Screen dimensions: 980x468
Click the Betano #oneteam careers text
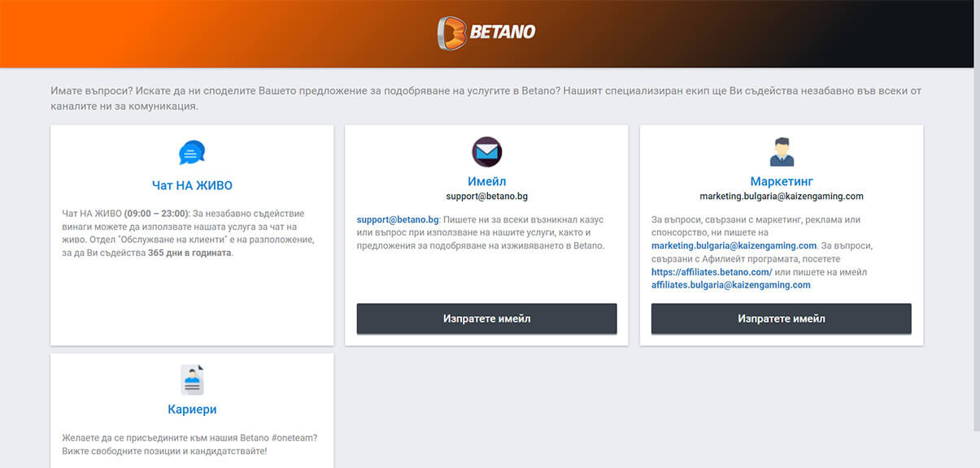[189, 444]
